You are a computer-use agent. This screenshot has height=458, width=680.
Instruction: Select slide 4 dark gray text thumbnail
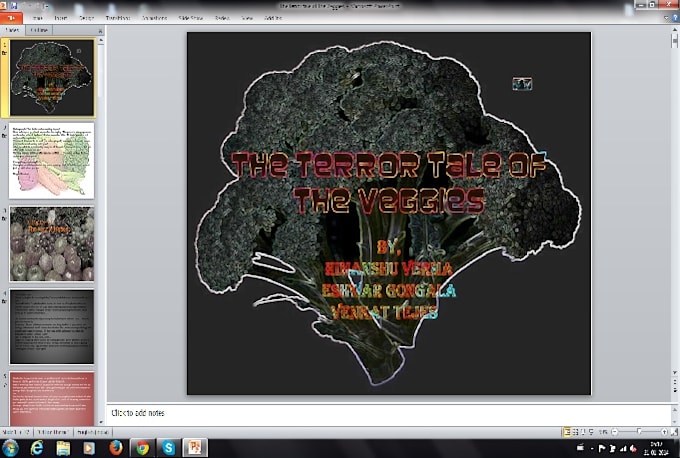point(52,326)
